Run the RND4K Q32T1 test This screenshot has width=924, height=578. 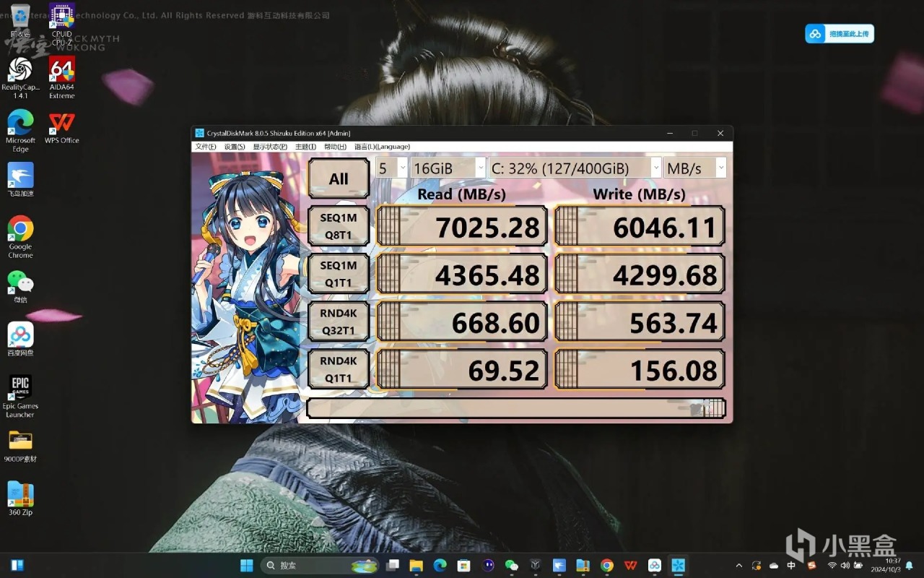pyautogui.click(x=339, y=322)
